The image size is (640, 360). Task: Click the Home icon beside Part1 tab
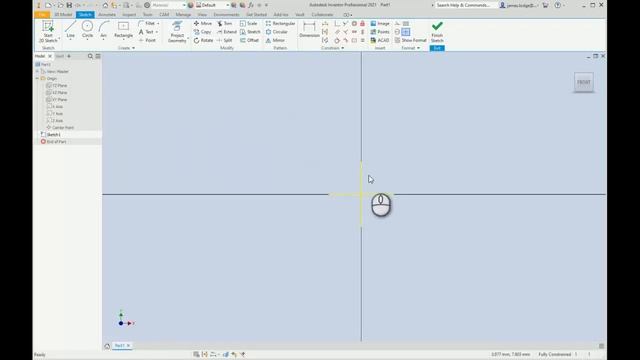click(107, 346)
